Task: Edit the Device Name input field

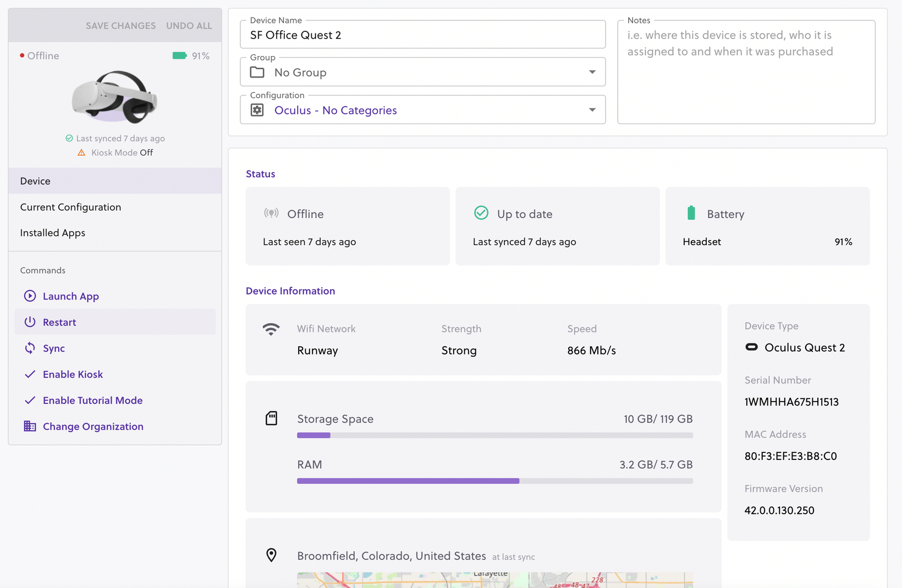Action: click(422, 35)
